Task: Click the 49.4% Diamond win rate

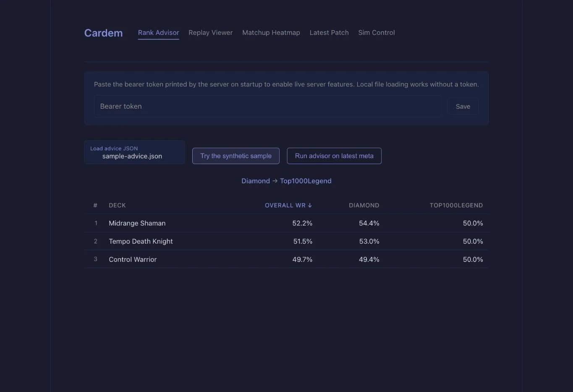Action: (x=369, y=259)
